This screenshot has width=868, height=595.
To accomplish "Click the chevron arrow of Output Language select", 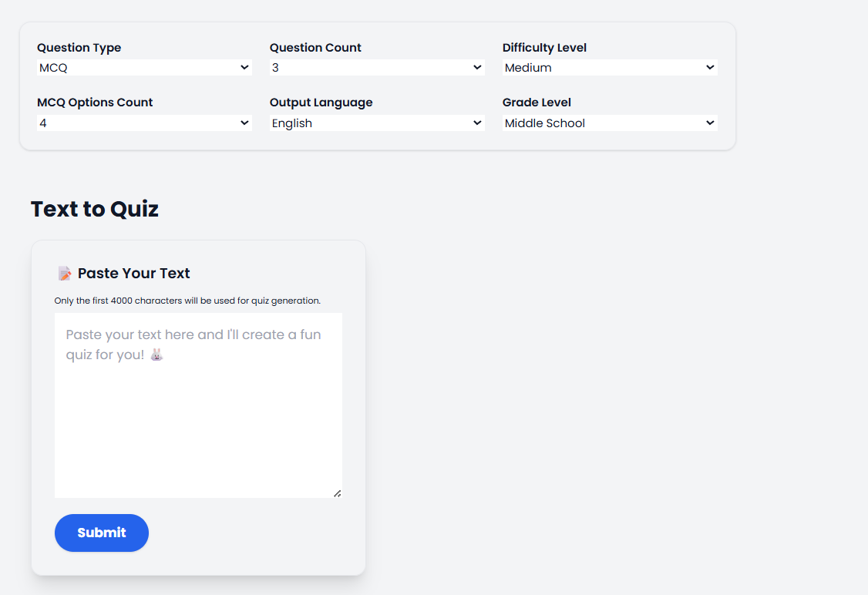I will click(x=477, y=123).
